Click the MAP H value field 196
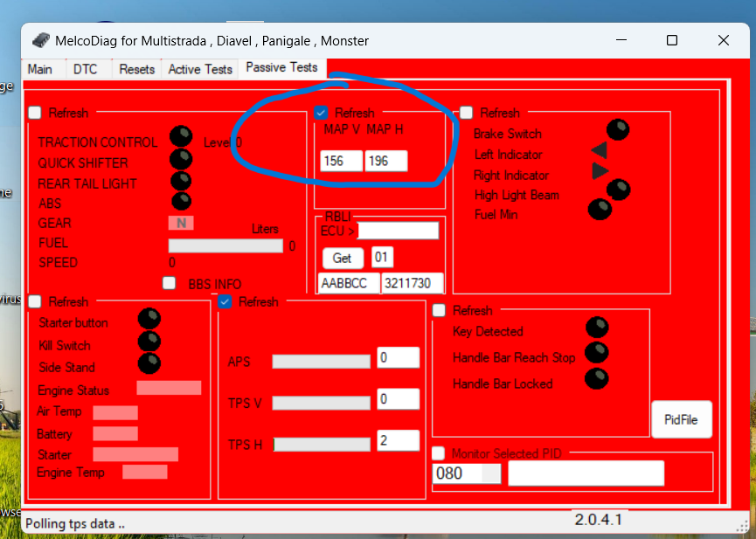756x539 pixels. [386, 161]
